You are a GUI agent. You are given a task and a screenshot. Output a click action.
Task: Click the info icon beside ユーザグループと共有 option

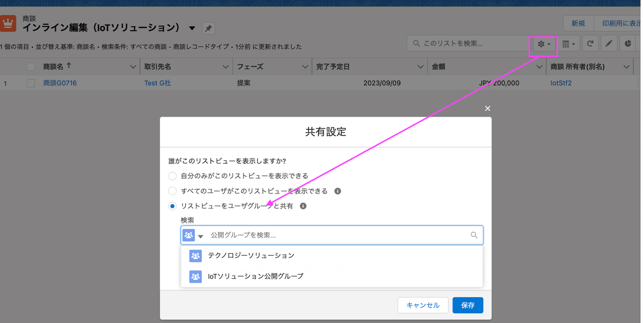pos(303,206)
